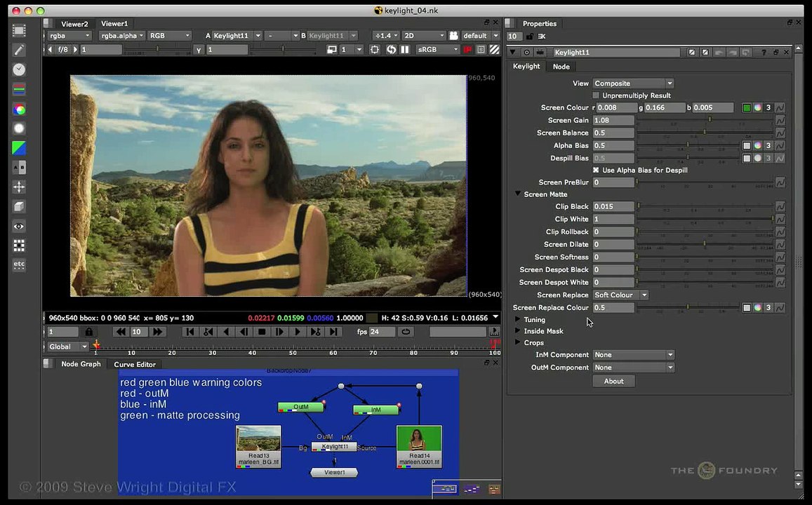Screen dimensions: 812x505
Task: Open the Time nodes clock icon
Action: point(19,69)
